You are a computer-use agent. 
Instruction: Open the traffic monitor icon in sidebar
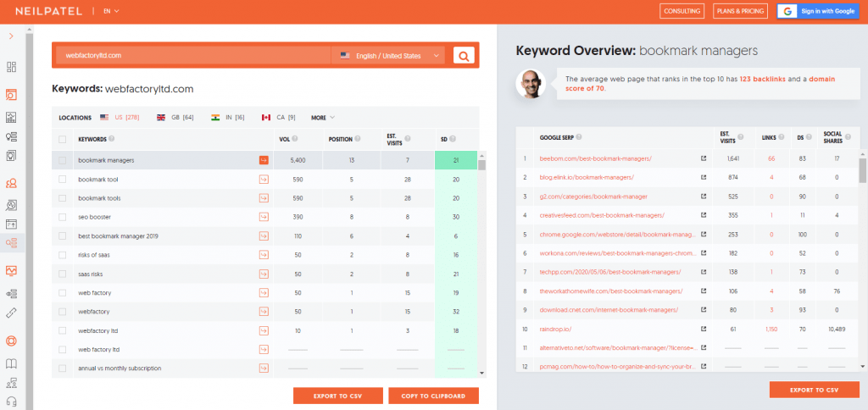(x=11, y=270)
